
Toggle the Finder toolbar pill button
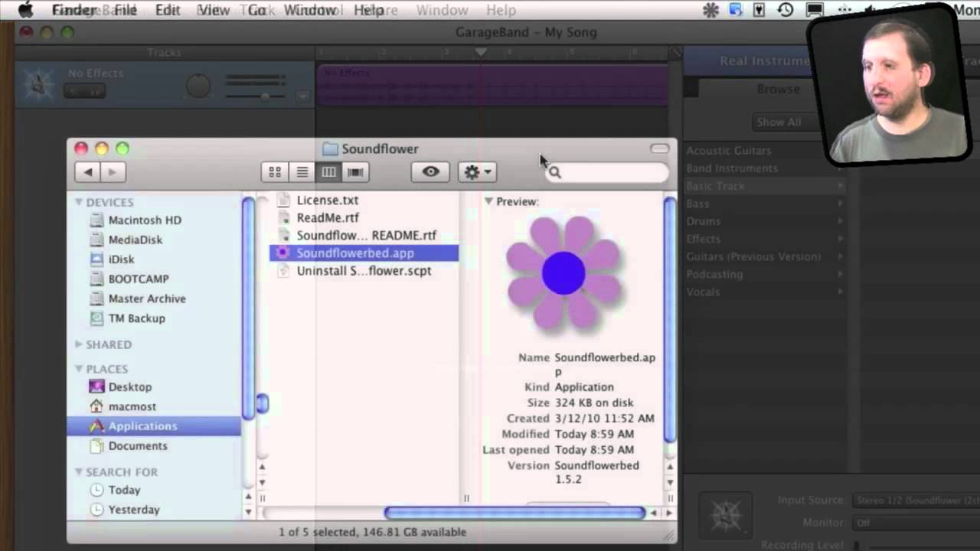[x=659, y=148]
